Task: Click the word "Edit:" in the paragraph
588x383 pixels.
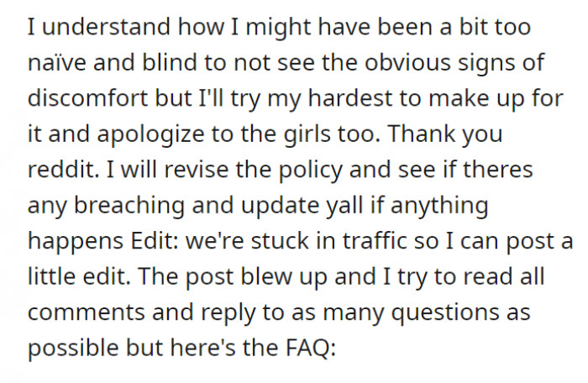Action: (x=155, y=240)
